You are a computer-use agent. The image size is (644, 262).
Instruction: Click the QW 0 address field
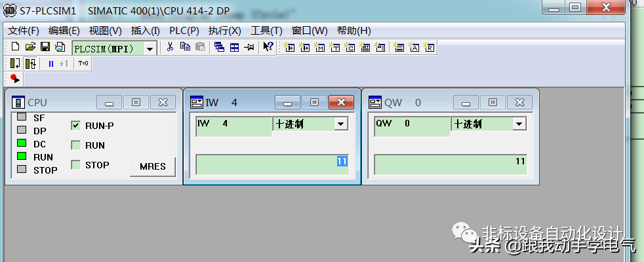point(413,126)
